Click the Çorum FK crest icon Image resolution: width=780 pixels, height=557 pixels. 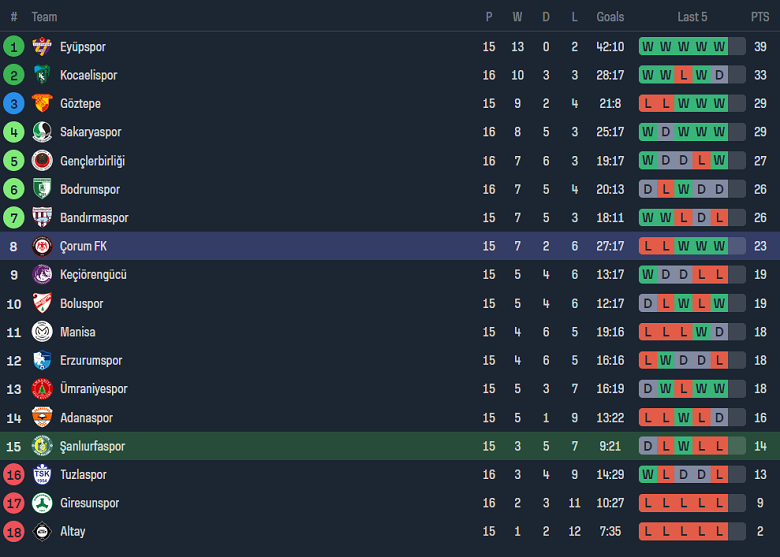(42, 247)
